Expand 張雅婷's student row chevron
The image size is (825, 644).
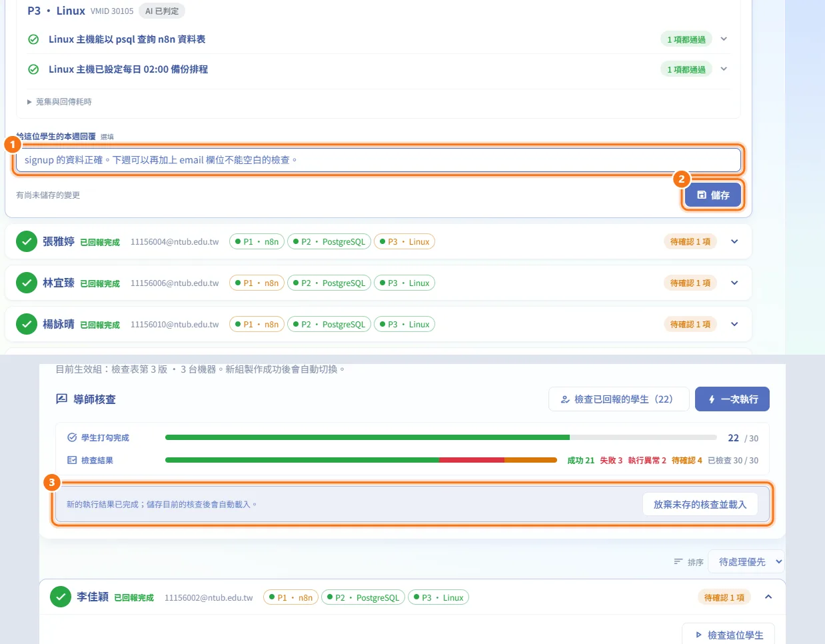734,241
